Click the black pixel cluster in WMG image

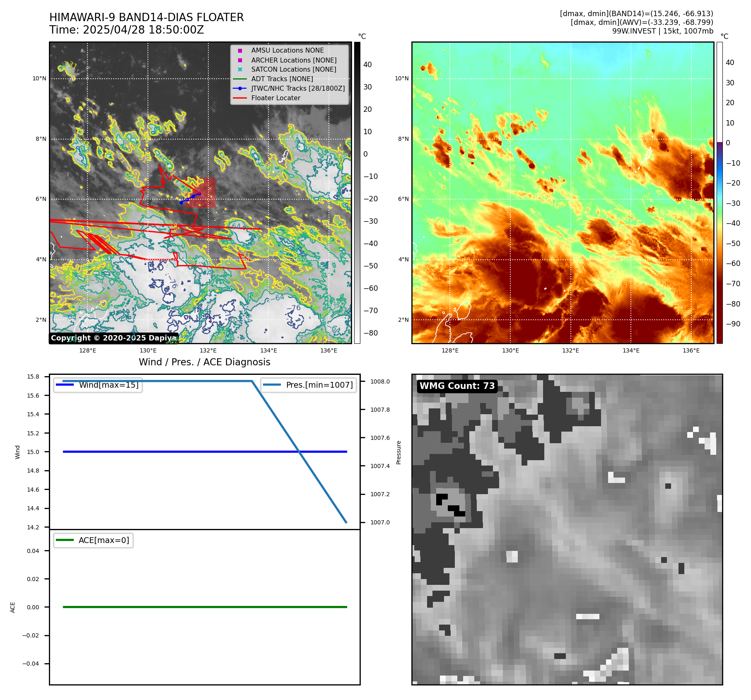[x=450, y=505]
